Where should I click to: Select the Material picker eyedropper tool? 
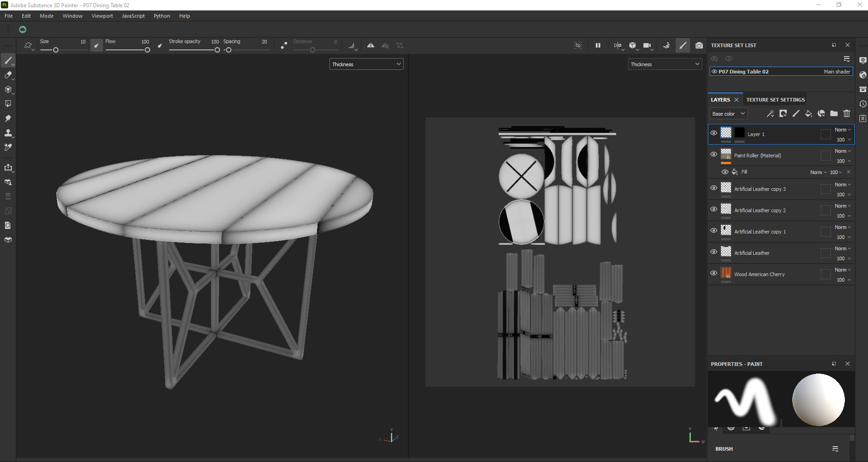tap(8, 147)
